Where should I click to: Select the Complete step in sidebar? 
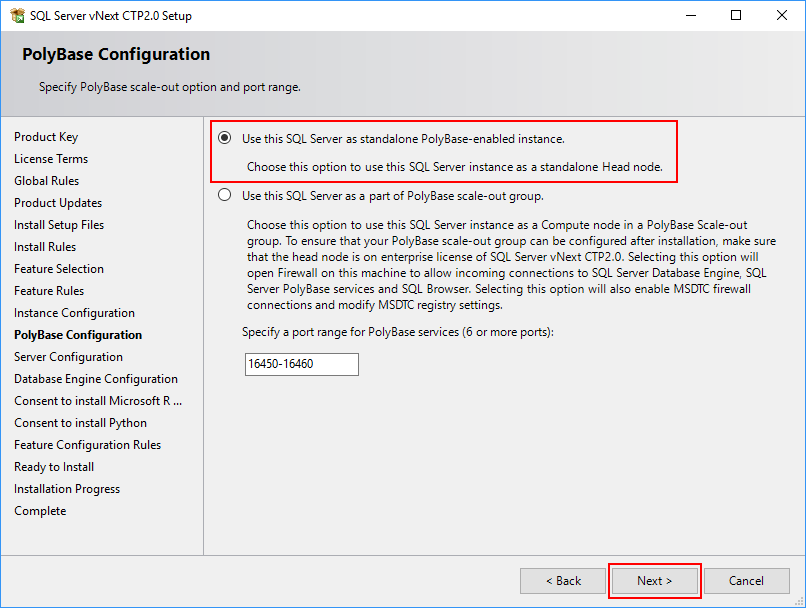40,510
